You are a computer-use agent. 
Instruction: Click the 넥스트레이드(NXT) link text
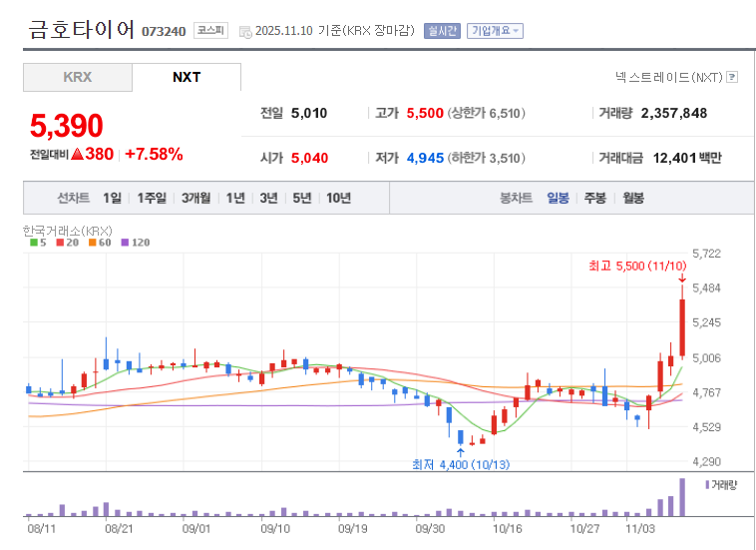click(x=669, y=77)
